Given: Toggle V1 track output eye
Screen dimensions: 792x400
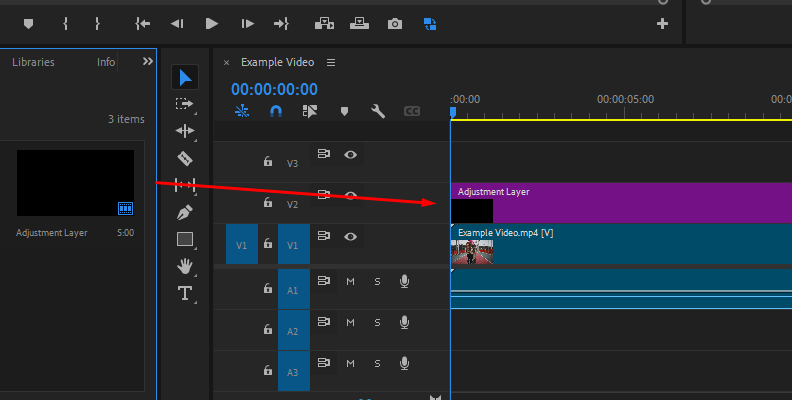Looking at the screenshot, I should (351, 236).
